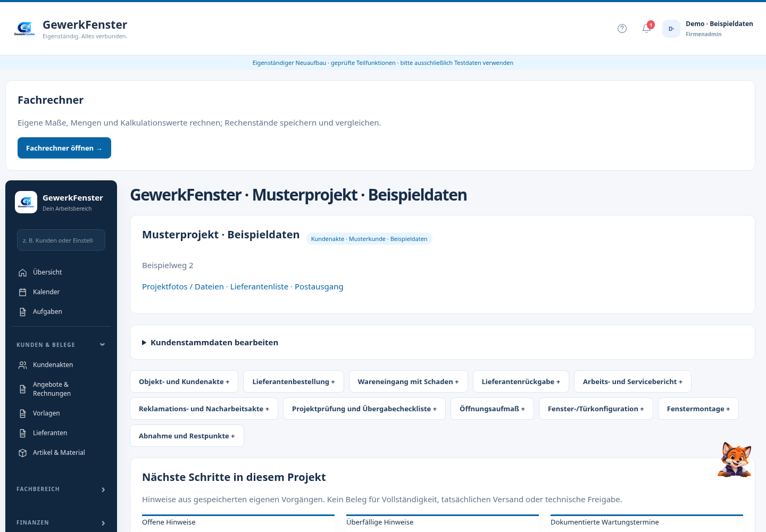Add Reklamations- und Nacharbeitsakte

[204, 409]
